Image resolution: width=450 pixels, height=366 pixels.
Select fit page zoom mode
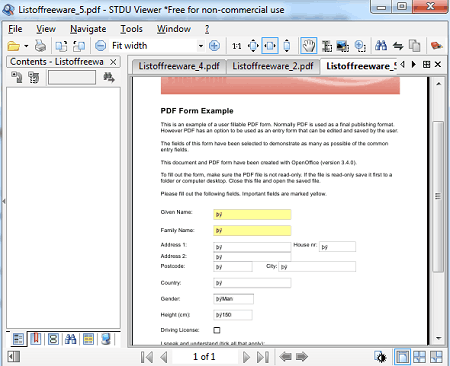253,46
